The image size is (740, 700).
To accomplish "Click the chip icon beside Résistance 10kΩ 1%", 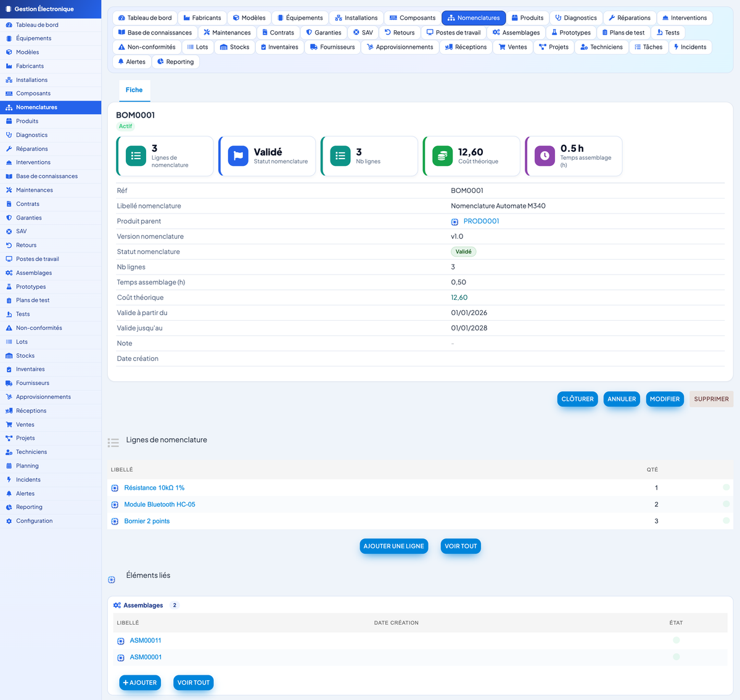I will pos(115,488).
